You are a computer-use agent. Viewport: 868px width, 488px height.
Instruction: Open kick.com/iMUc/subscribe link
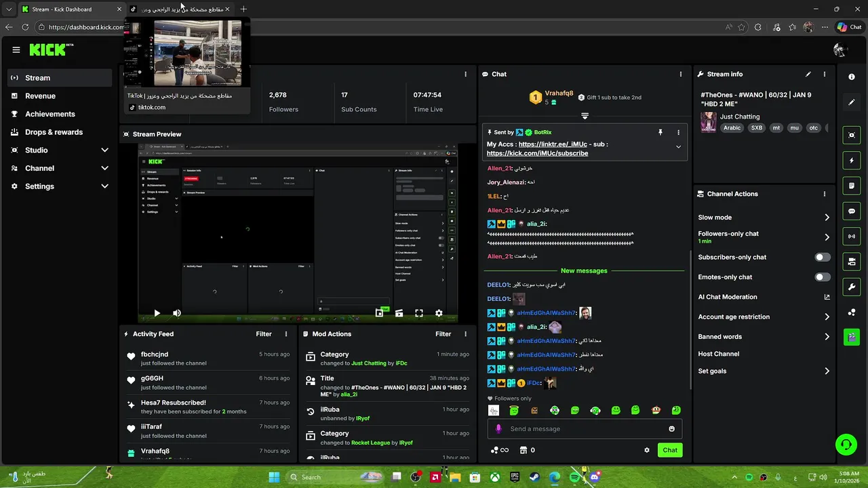(537, 153)
